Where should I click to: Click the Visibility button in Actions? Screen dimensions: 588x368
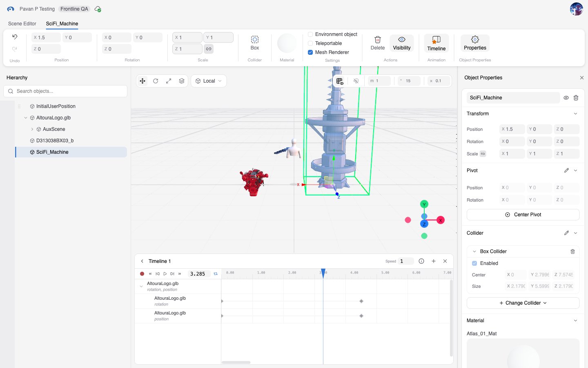tap(402, 43)
